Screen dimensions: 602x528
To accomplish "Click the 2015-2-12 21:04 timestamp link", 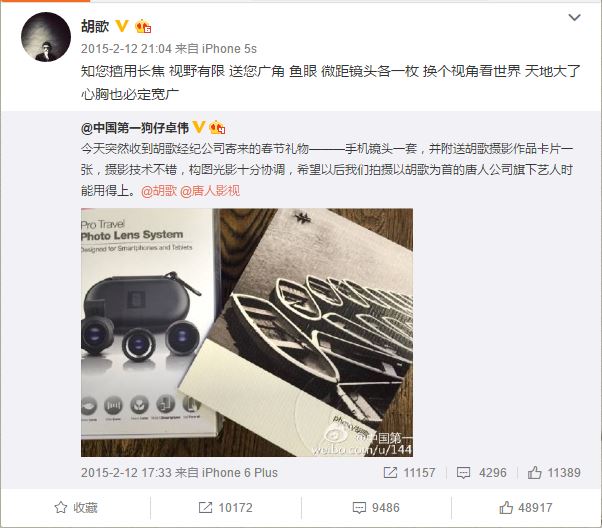I will pyautogui.click(x=126, y=49).
